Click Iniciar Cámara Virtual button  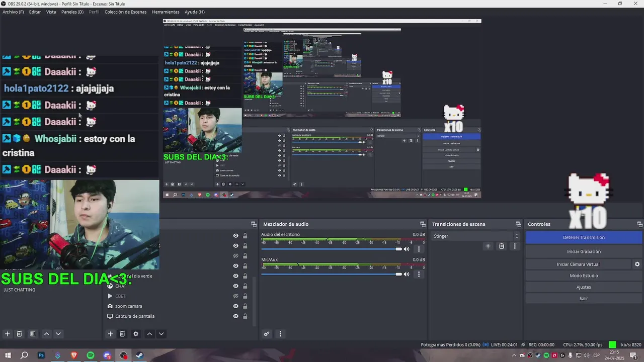[578, 264]
